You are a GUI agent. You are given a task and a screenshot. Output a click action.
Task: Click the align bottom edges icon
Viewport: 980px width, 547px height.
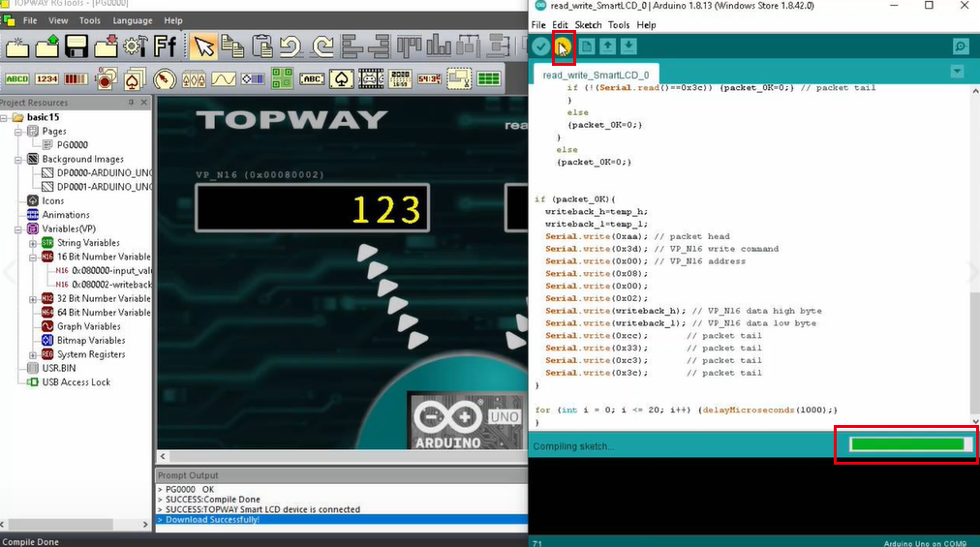(439, 46)
